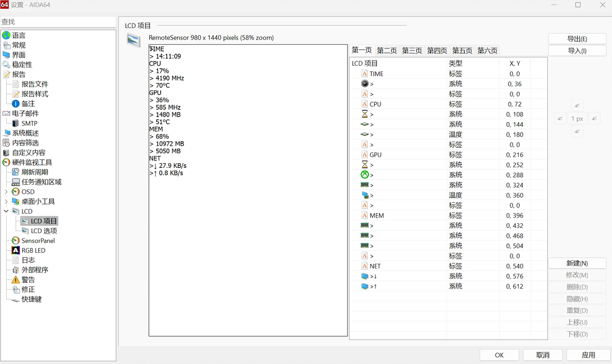This screenshot has width=612, height=364.
Task: Select the GPU label row
Action: pyautogui.click(x=448, y=155)
